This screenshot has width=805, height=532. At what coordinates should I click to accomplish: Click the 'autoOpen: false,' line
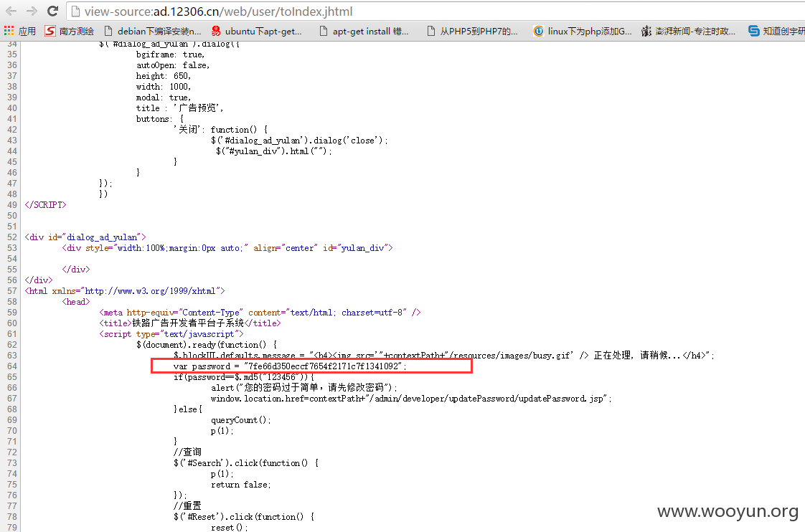tap(173, 65)
